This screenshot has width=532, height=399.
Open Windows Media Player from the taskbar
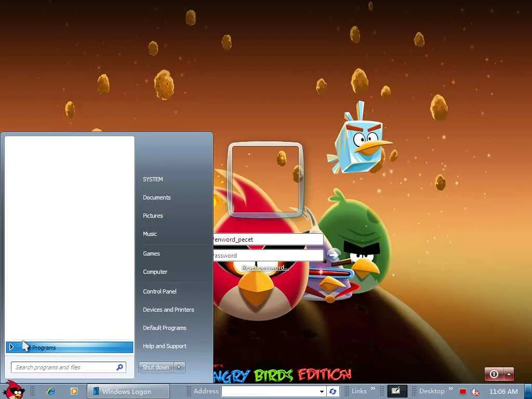click(x=74, y=391)
